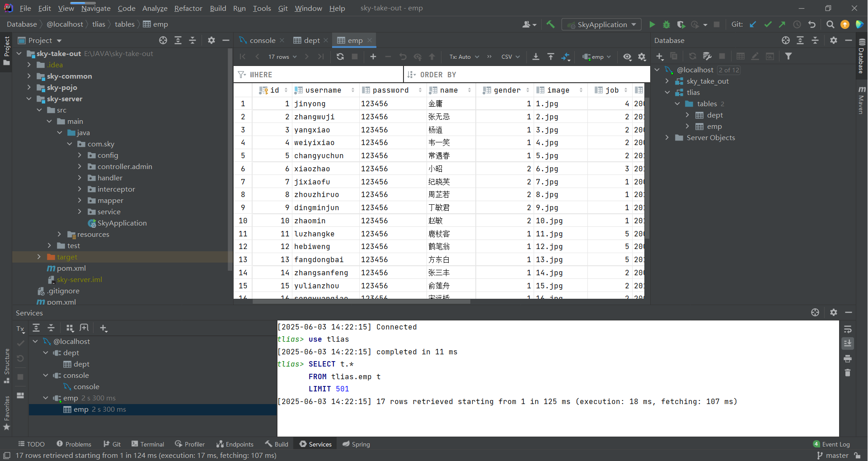Export emp data with the download icon

536,56
